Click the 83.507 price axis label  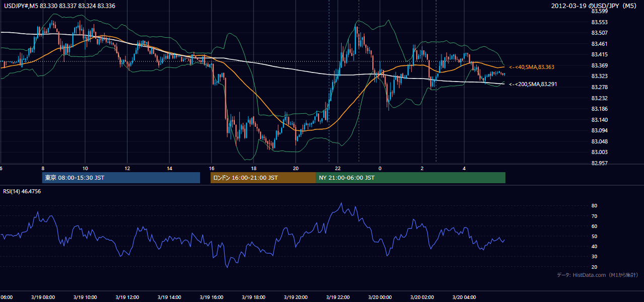pyautogui.click(x=599, y=33)
